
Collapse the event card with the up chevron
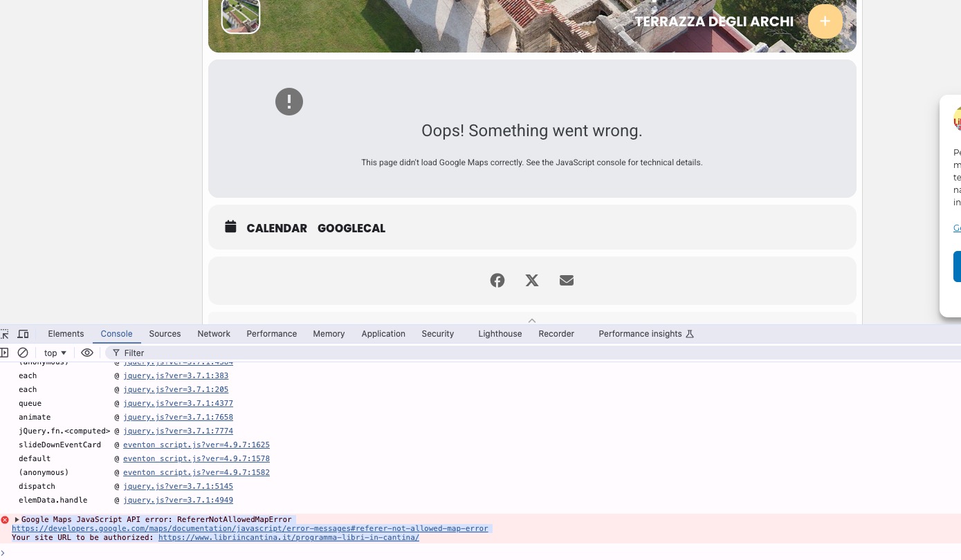pyautogui.click(x=532, y=320)
